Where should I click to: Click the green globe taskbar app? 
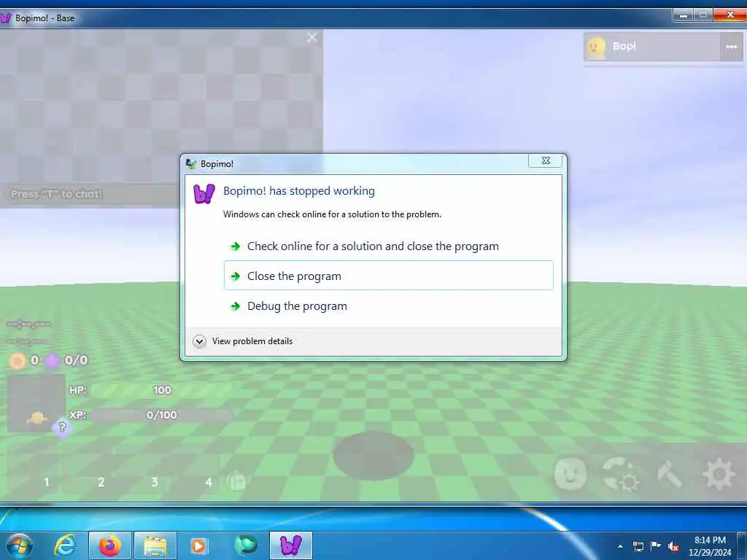pyautogui.click(x=245, y=545)
